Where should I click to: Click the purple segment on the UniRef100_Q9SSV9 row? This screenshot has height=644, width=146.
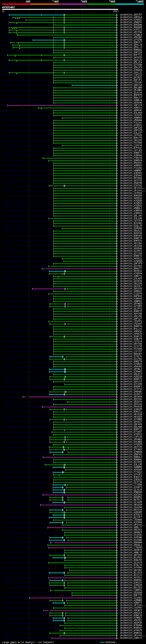[x=49, y=289]
